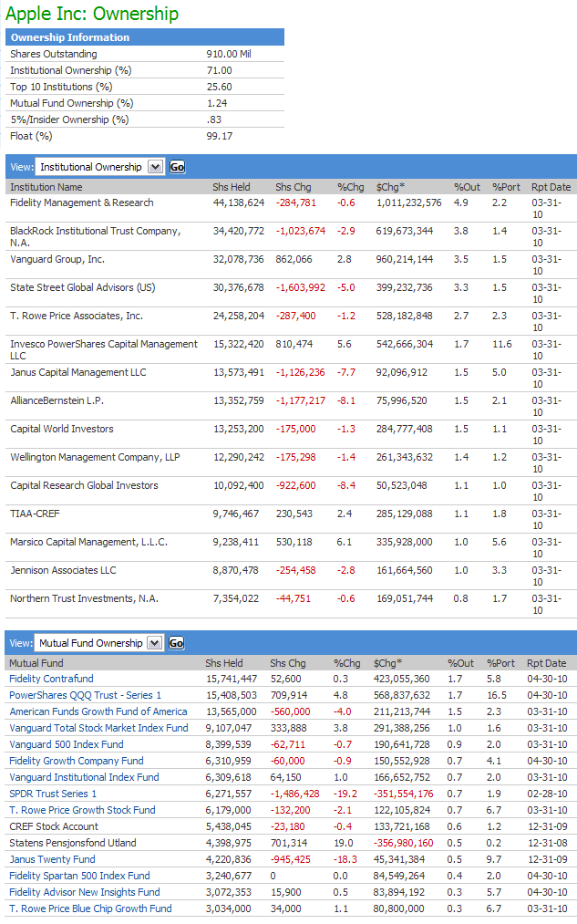Select Invesco PowerShares Capital Management LLC name
Viewport: 577px width, 924px height.
point(104,349)
